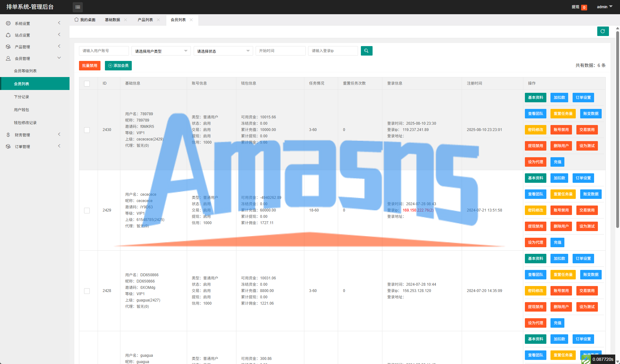620x364 pixels.
Task: Open the 请选择状态 dropdown
Action: coord(223,51)
